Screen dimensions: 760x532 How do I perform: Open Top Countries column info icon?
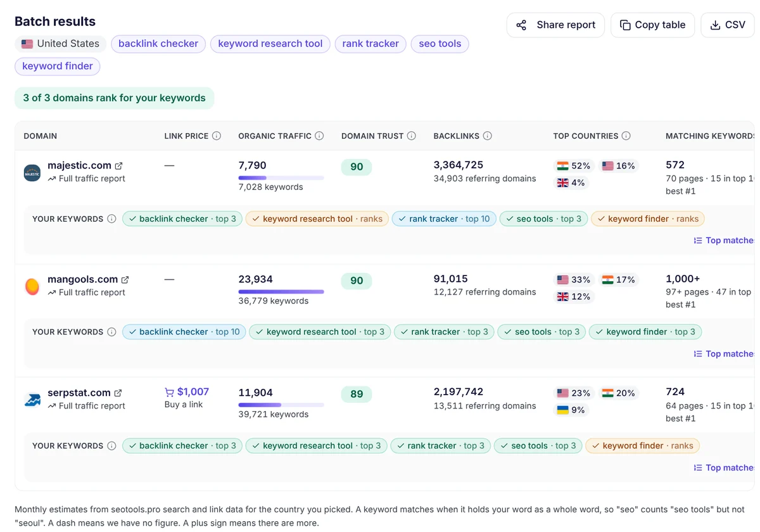(x=626, y=136)
